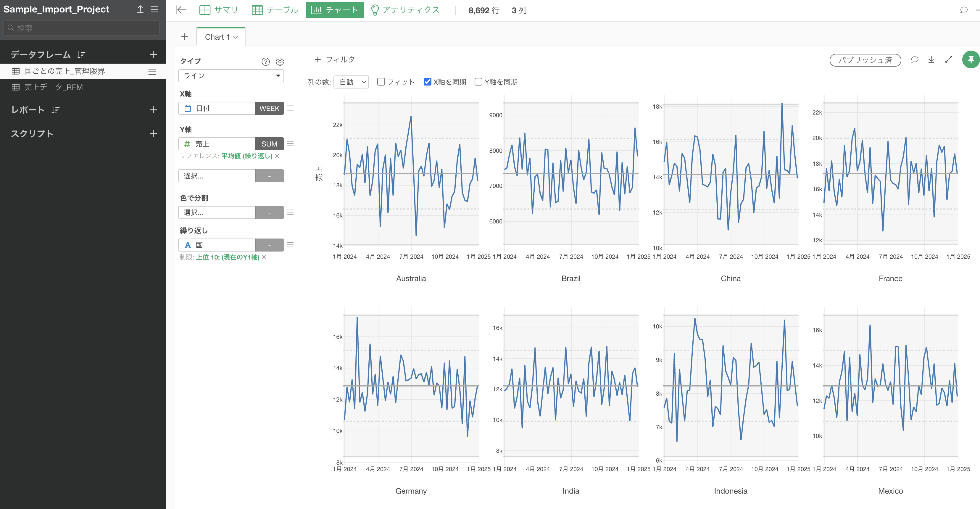Open X-axis 日付 hamburger menu
The height and width of the screenshot is (509, 980).
(290, 108)
